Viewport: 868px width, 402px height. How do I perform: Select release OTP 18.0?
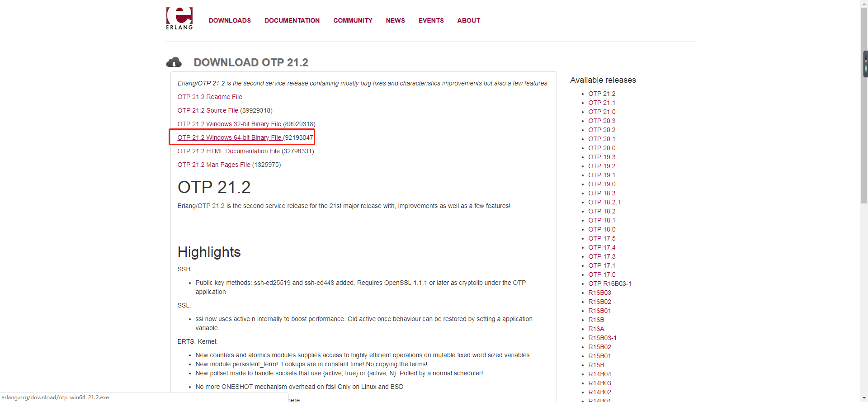(x=602, y=229)
